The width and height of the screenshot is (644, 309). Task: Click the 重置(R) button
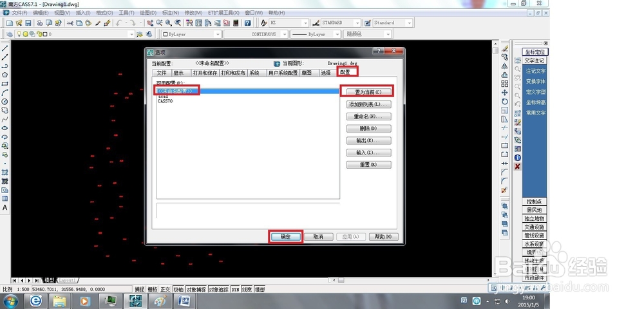pyautogui.click(x=368, y=165)
